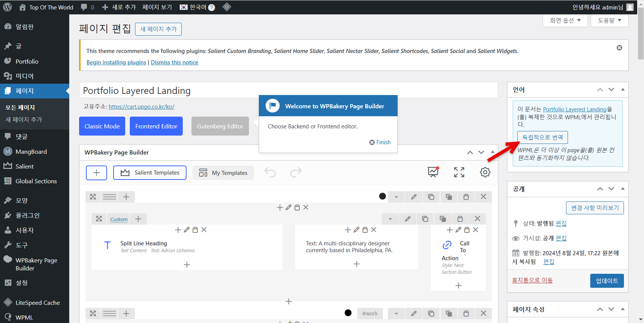
Task: Open WPBakery page settings gear
Action: click(x=485, y=172)
